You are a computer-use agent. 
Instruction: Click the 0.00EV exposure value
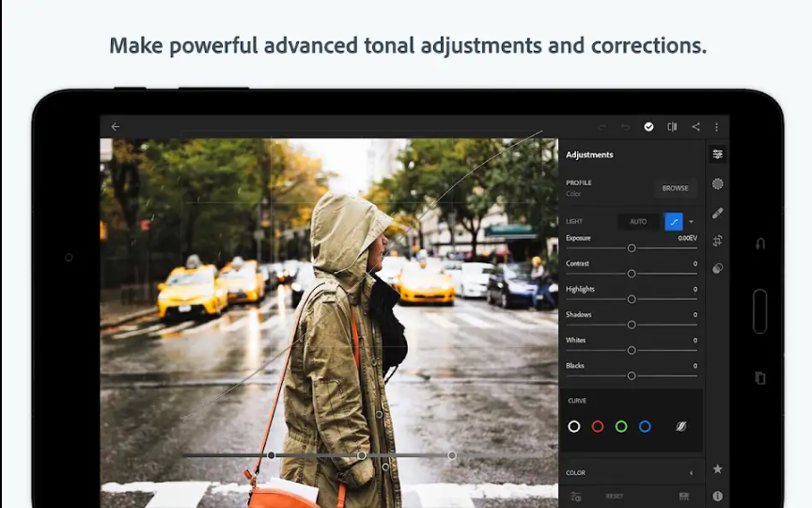click(x=687, y=238)
